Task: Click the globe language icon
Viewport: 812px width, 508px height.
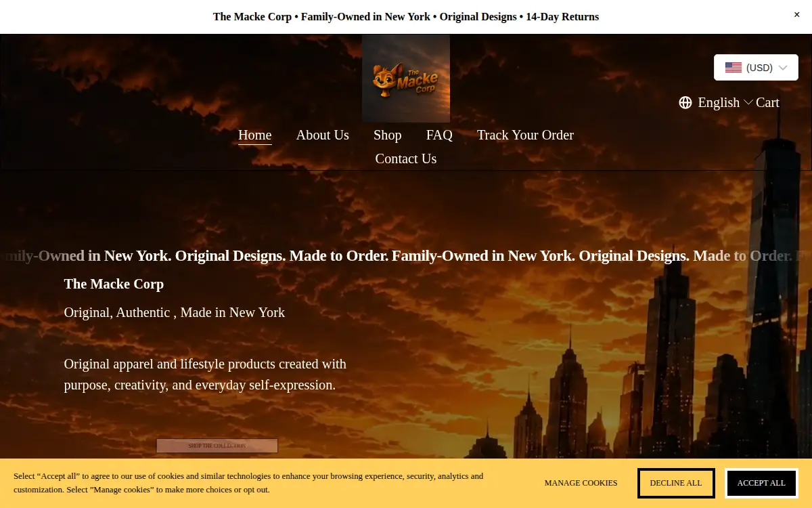Action: pyautogui.click(x=685, y=102)
